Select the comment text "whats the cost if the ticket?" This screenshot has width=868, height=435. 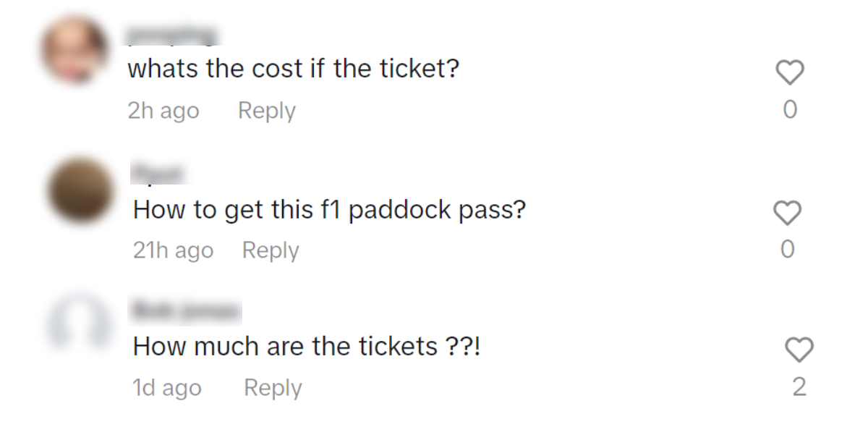294,70
